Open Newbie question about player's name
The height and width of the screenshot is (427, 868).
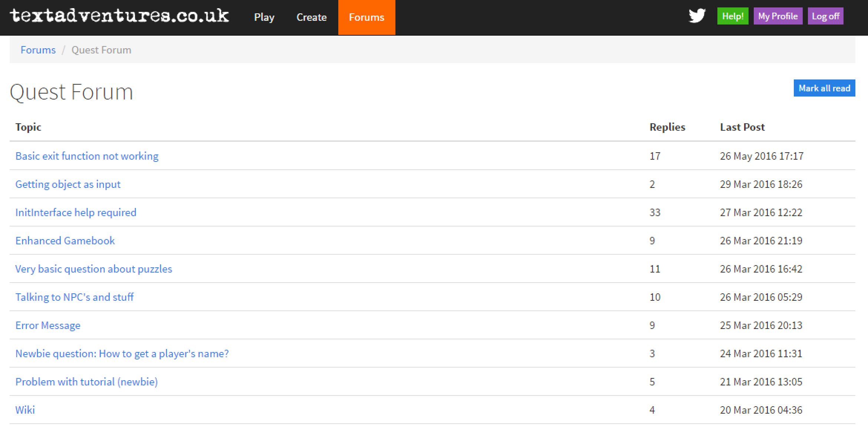click(122, 353)
